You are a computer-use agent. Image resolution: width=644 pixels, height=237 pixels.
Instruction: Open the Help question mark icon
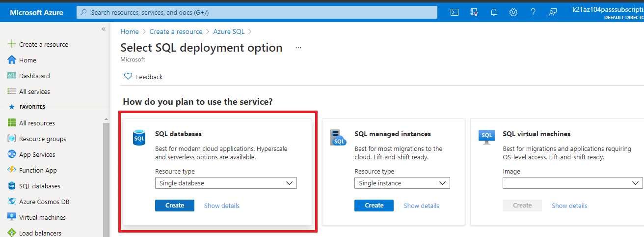click(533, 12)
